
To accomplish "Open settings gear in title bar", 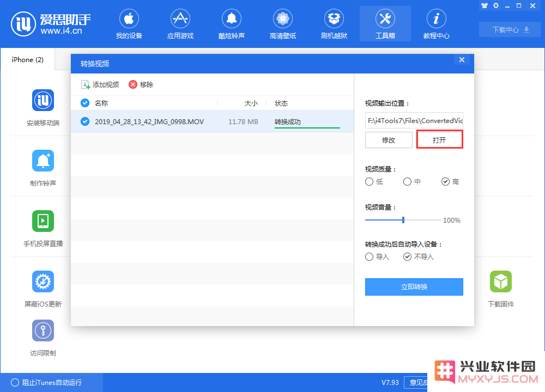I will coord(496,5).
